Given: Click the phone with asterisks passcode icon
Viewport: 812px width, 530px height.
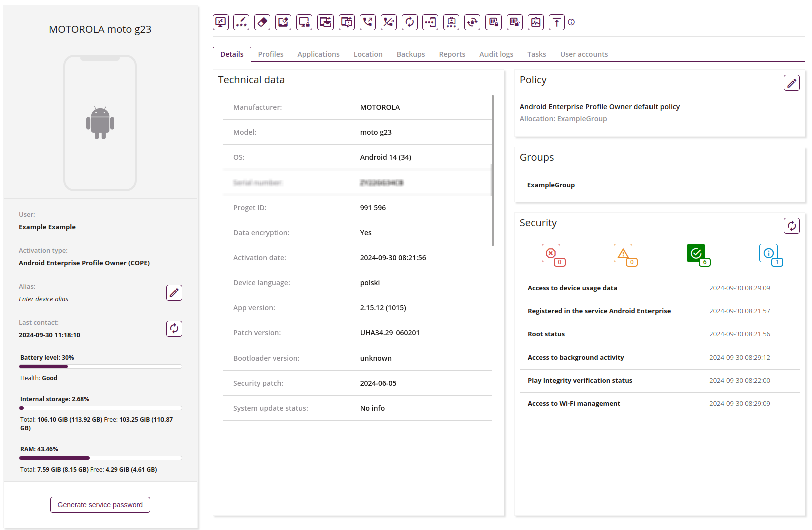Looking at the screenshot, I should click(x=430, y=22).
